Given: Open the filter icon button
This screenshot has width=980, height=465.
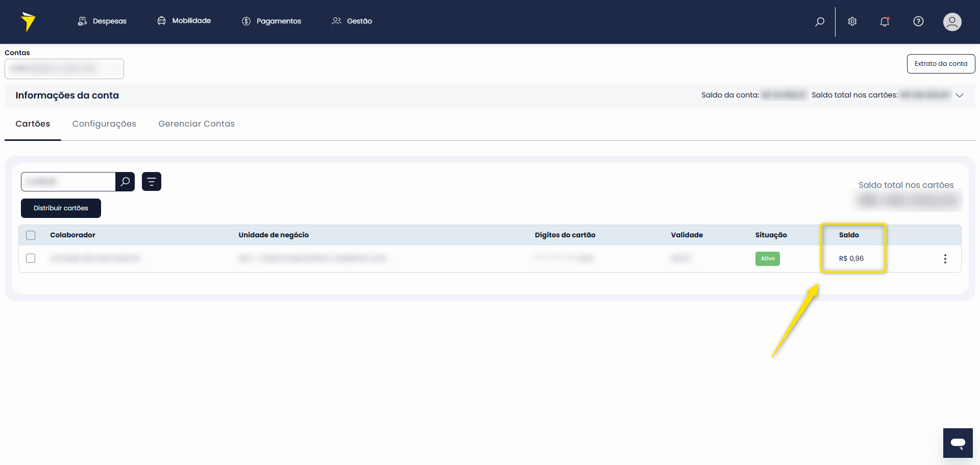Looking at the screenshot, I should [x=152, y=182].
